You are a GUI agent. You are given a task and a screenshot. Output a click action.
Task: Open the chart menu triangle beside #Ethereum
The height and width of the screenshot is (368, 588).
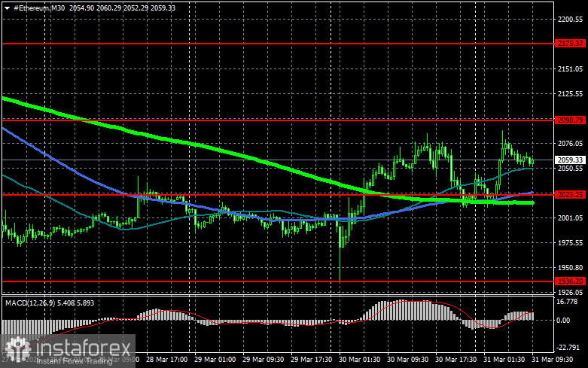(x=7, y=8)
